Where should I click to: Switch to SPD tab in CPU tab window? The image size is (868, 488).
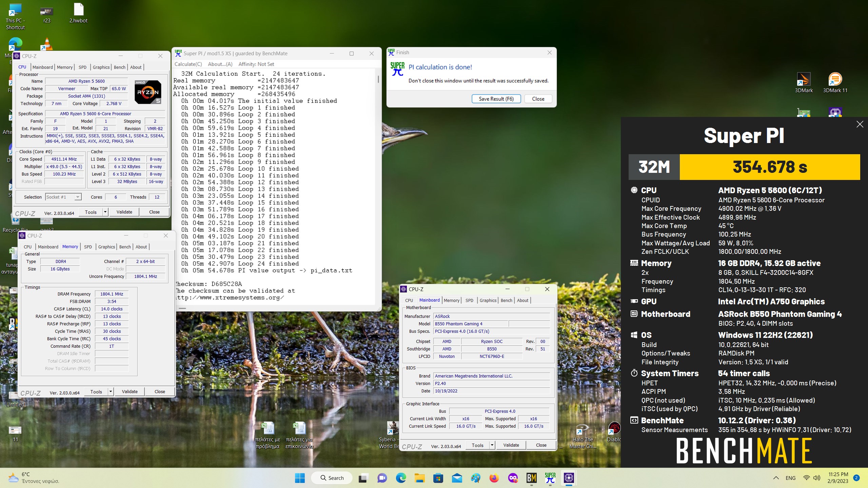(x=82, y=67)
